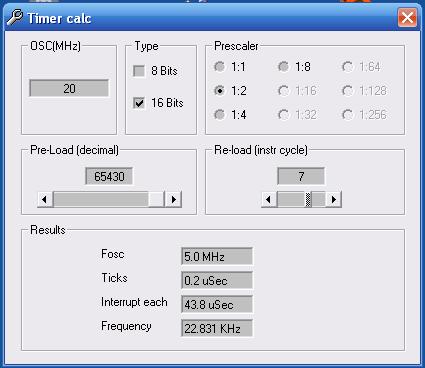Click the Re-load field showing 7
This screenshot has height=368, width=425.
pos(301,176)
